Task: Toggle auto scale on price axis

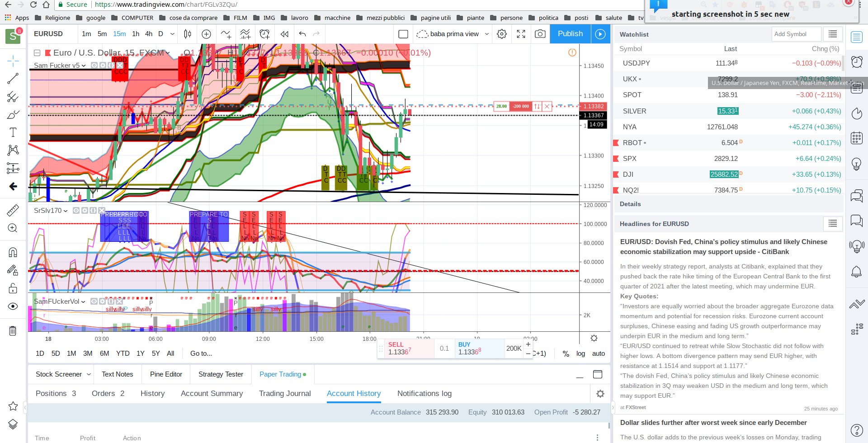Action: (x=599, y=353)
